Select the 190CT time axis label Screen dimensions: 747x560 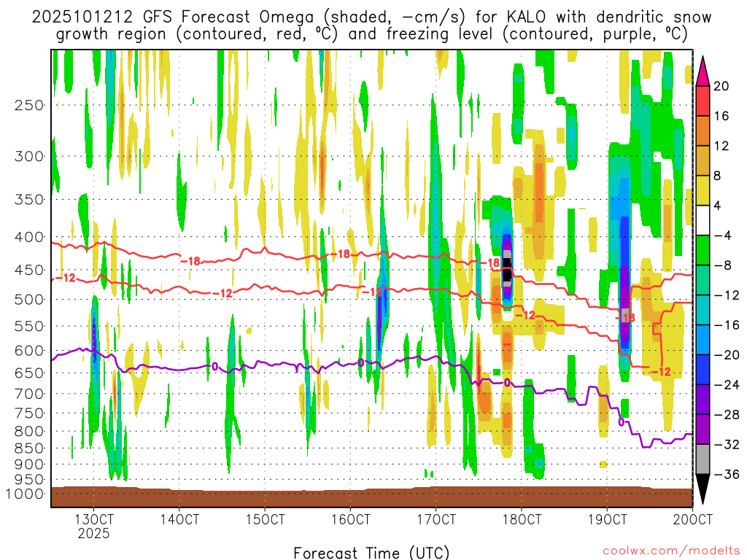click(607, 518)
